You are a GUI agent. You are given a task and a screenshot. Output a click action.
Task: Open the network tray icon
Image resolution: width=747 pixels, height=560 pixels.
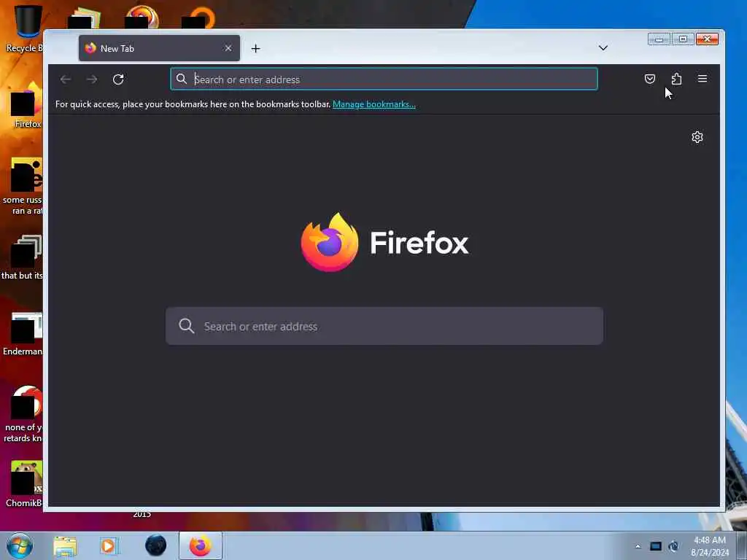click(673, 546)
